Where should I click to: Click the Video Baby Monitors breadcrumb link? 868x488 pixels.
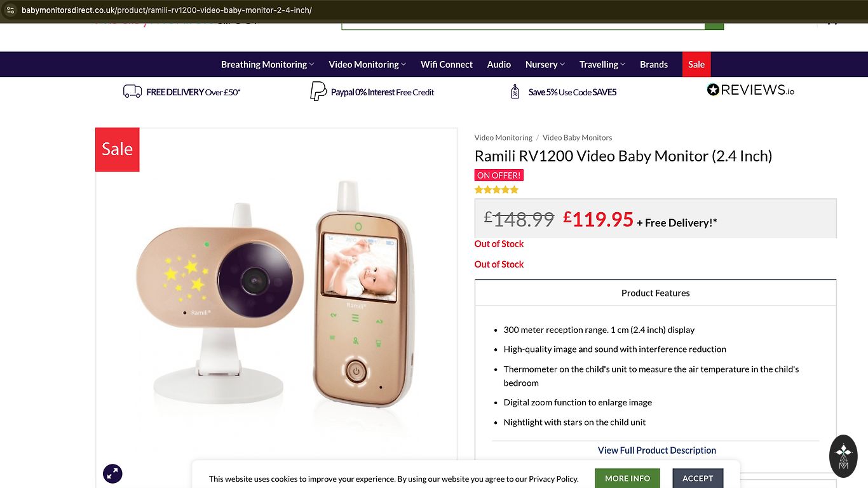coord(577,137)
